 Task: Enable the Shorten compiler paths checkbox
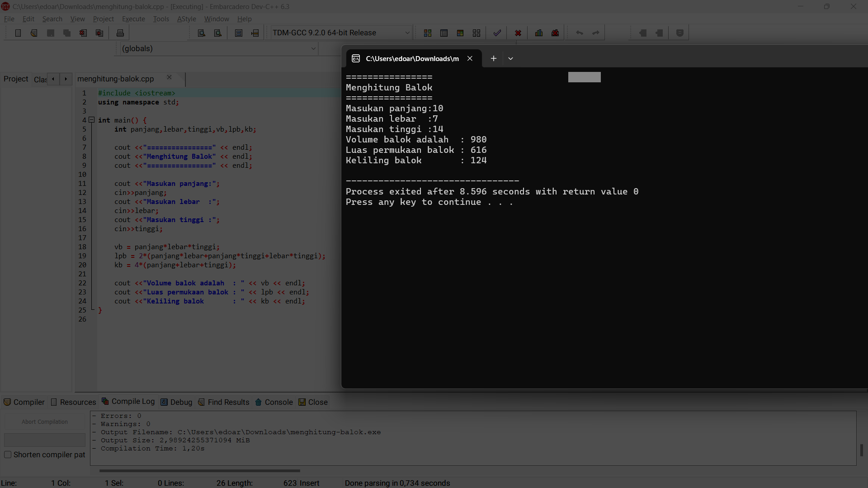8,455
